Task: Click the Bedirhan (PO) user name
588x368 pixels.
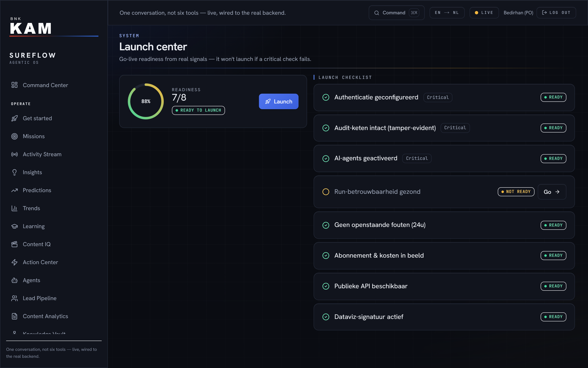Action: tap(518, 13)
